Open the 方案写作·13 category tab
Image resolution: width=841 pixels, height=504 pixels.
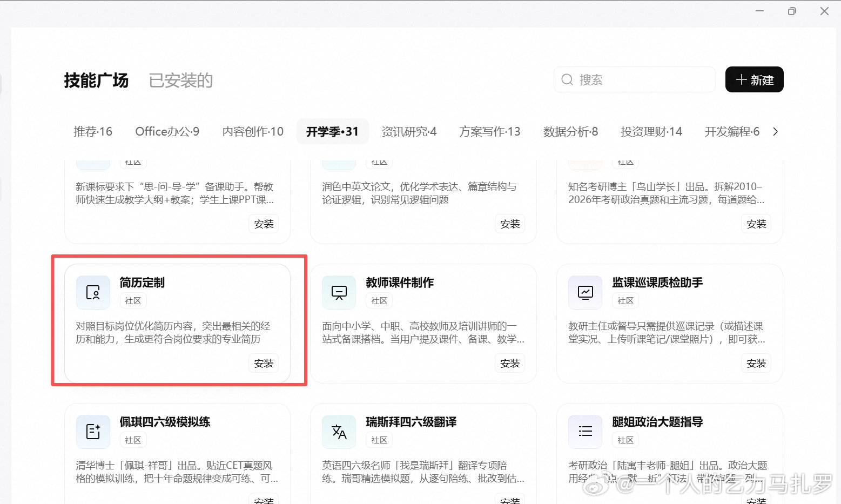490,132
